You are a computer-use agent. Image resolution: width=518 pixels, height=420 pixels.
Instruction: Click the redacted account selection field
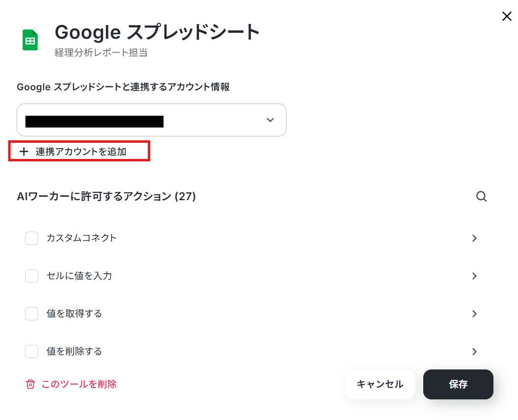pyautogui.click(x=152, y=120)
